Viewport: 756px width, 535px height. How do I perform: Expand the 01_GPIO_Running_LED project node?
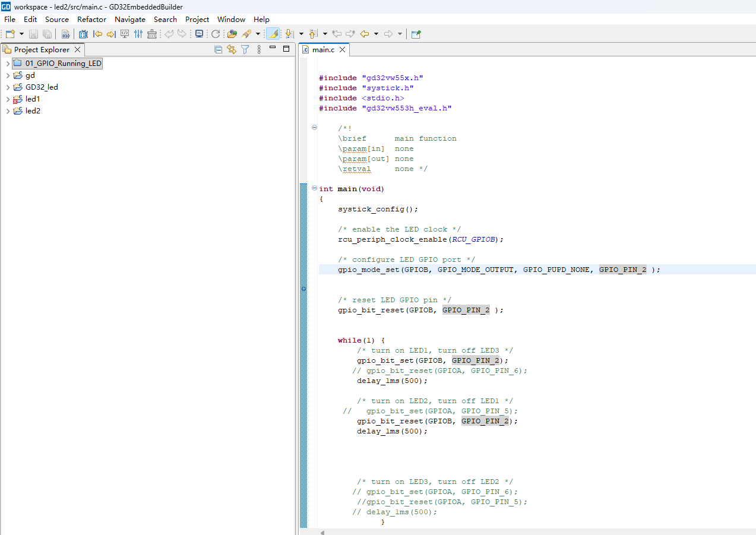click(x=8, y=64)
